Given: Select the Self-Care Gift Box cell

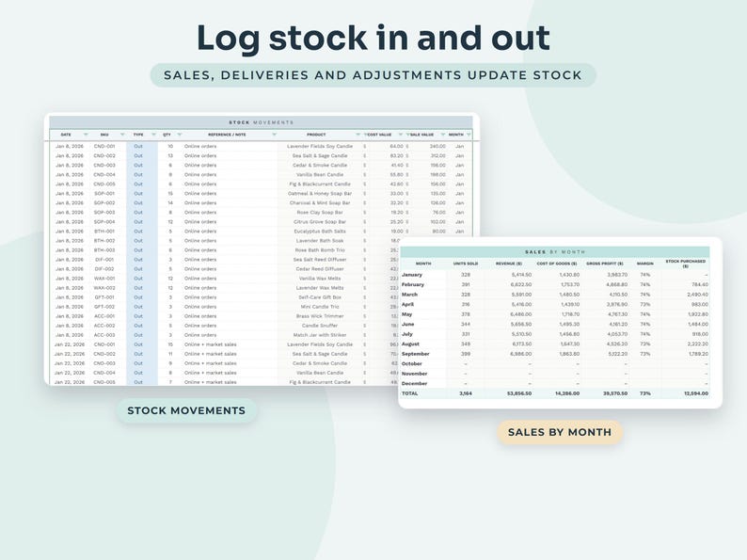Looking at the screenshot, I should 320,297.
